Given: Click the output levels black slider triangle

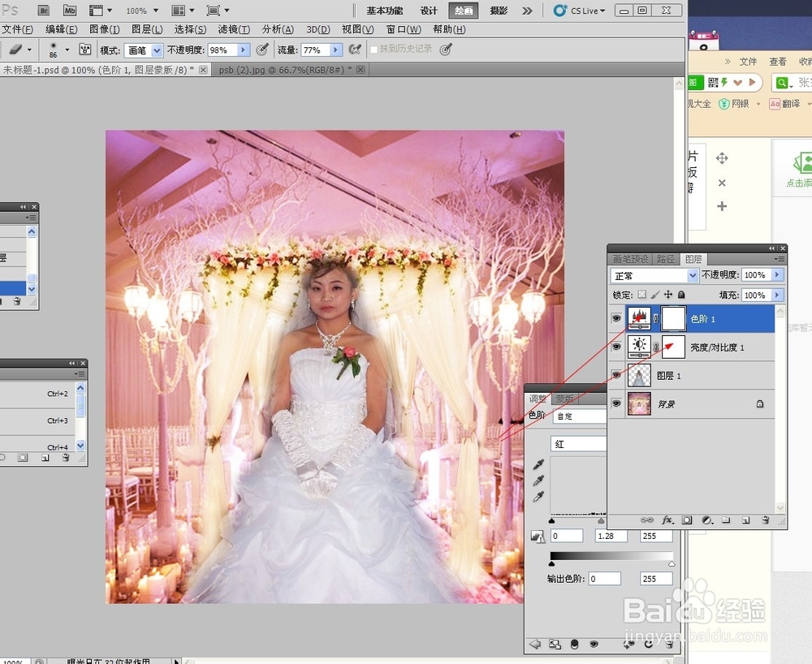Looking at the screenshot, I should pos(551,563).
